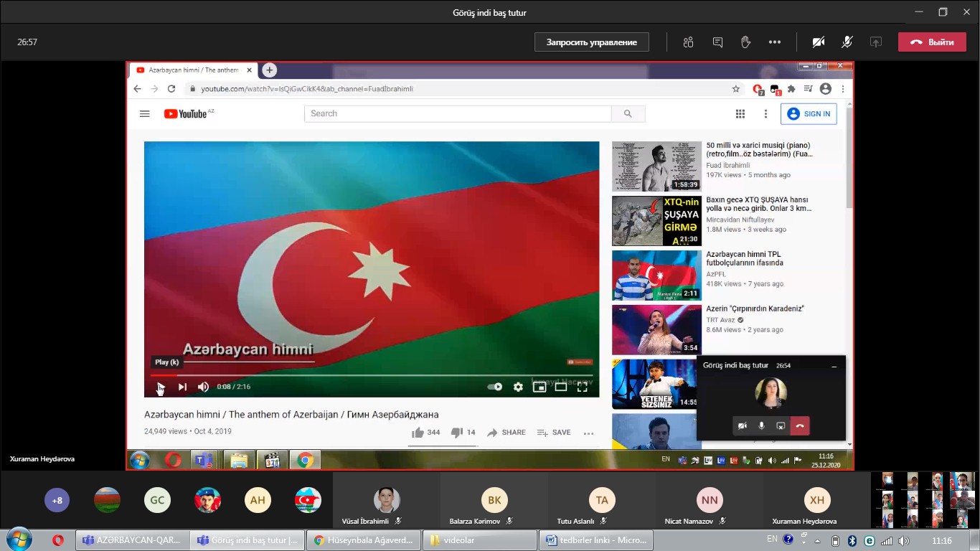The image size is (980, 551).
Task: Minimize the small call popup window
Action: click(x=834, y=366)
